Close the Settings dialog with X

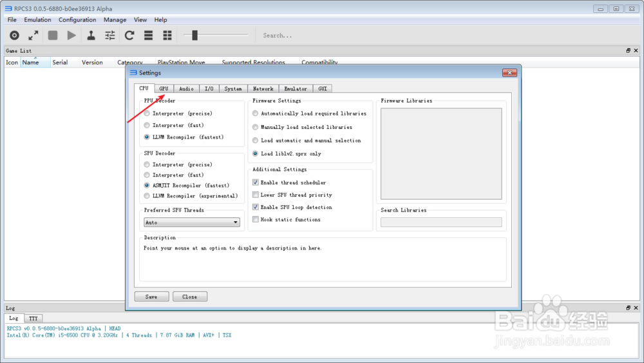click(x=509, y=73)
